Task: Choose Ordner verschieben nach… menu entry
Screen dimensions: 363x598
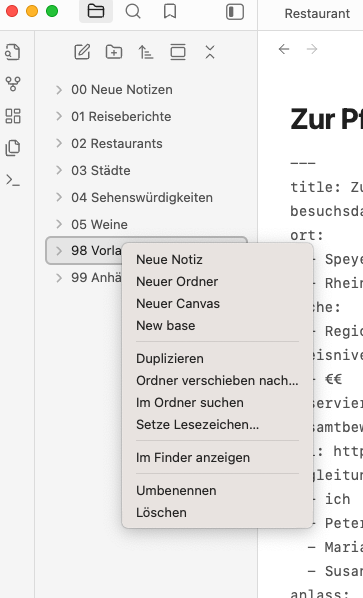Action: click(217, 381)
